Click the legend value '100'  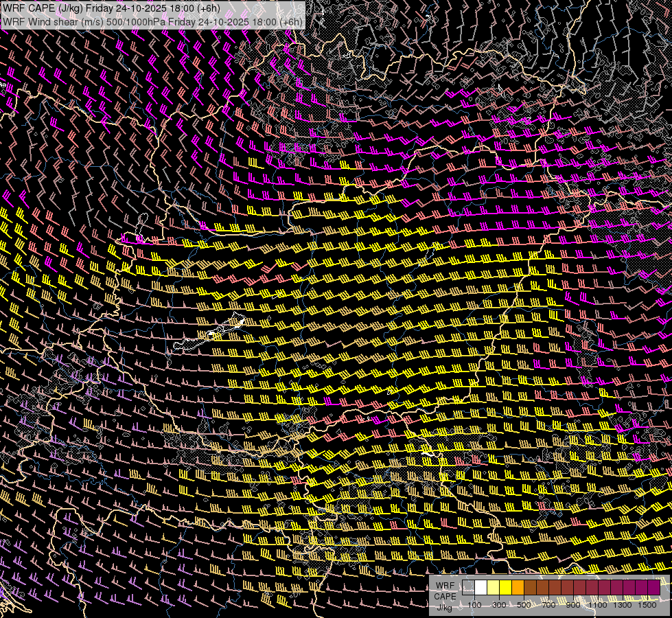[474, 605]
